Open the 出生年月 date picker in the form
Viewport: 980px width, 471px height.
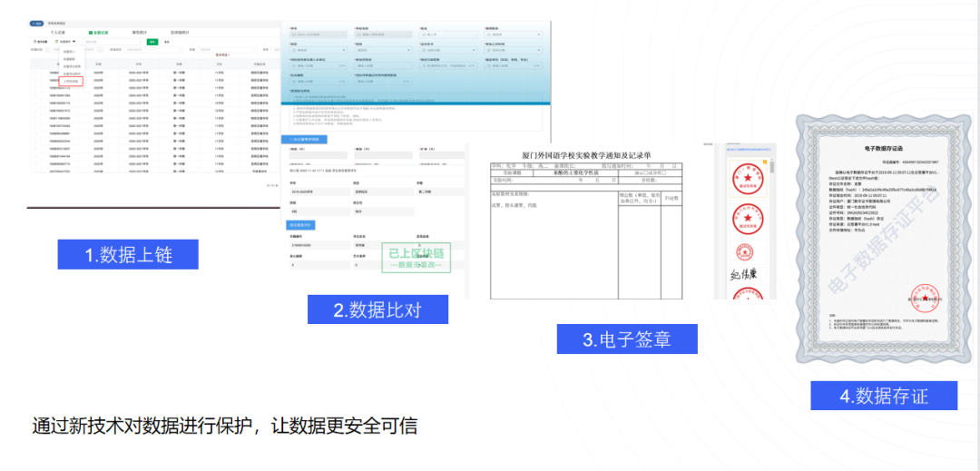(448, 50)
